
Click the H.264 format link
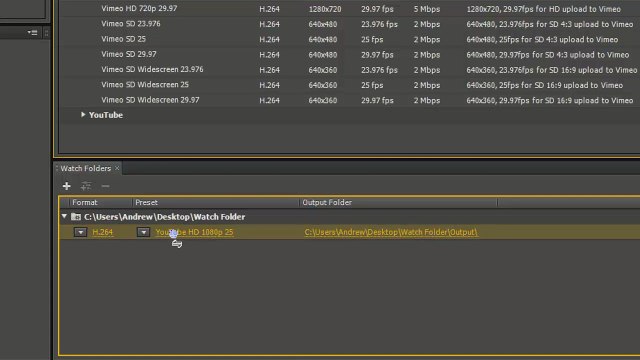coord(102,232)
